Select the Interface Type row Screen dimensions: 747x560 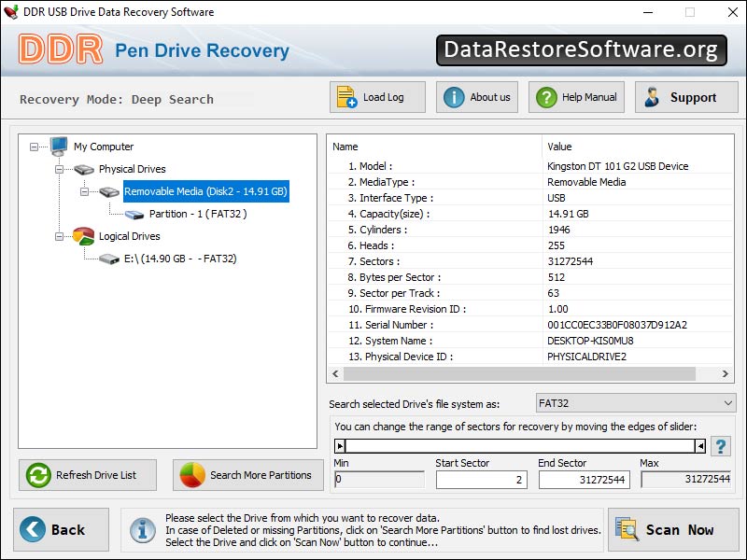click(x=530, y=198)
